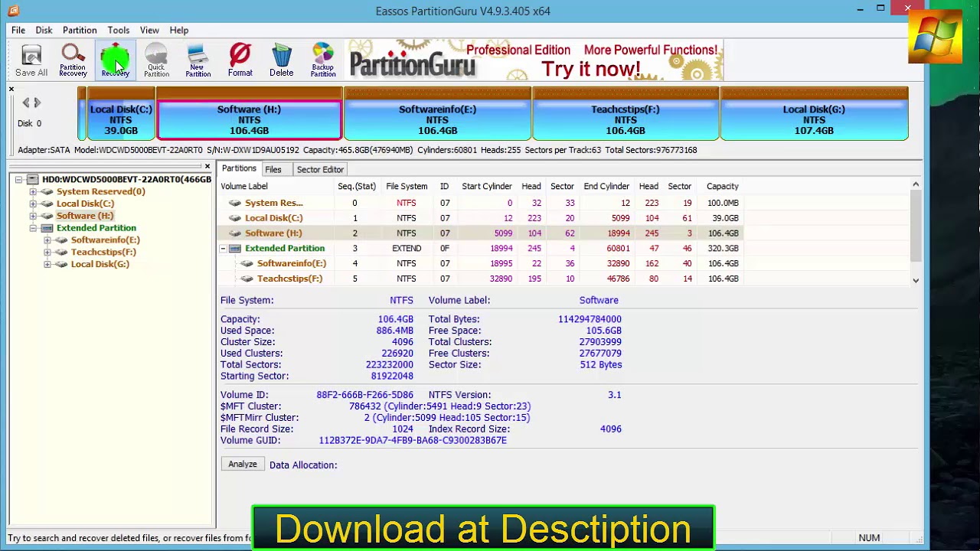
Task: Create a New Partition
Action: pyautogui.click(x=198, y=60)
